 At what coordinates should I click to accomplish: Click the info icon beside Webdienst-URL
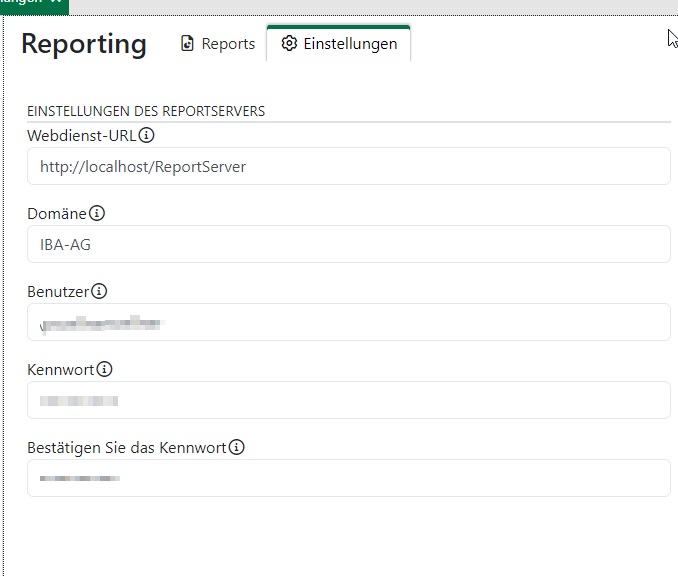click(146, 135)
